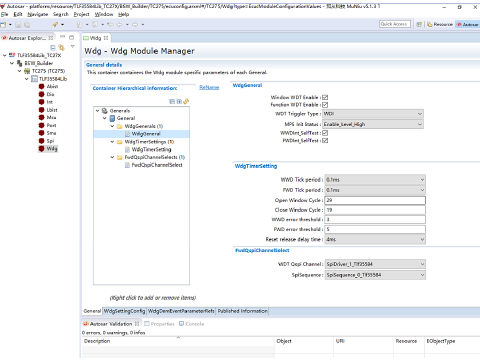Click the ReName link

pyautogui.click(x=209, y=87)
